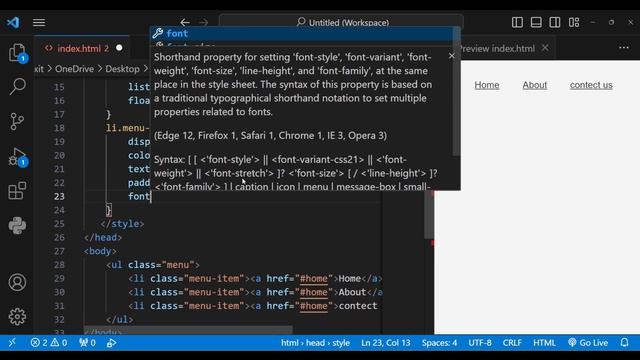Image resolution: width=640 pixels, height=360 pixels.
Task: Change indentation via Spaces: 4
Action: point(439,343)
